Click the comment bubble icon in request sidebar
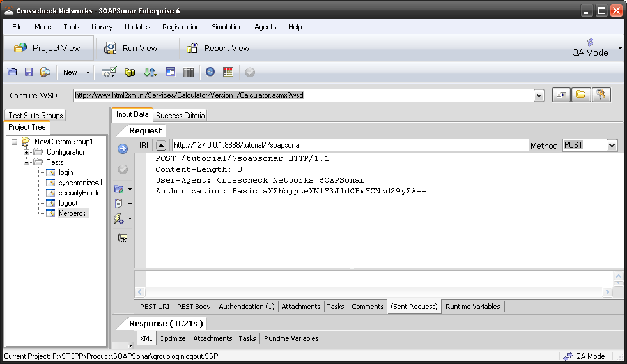 pyautogui.click(x=123, y=238)
